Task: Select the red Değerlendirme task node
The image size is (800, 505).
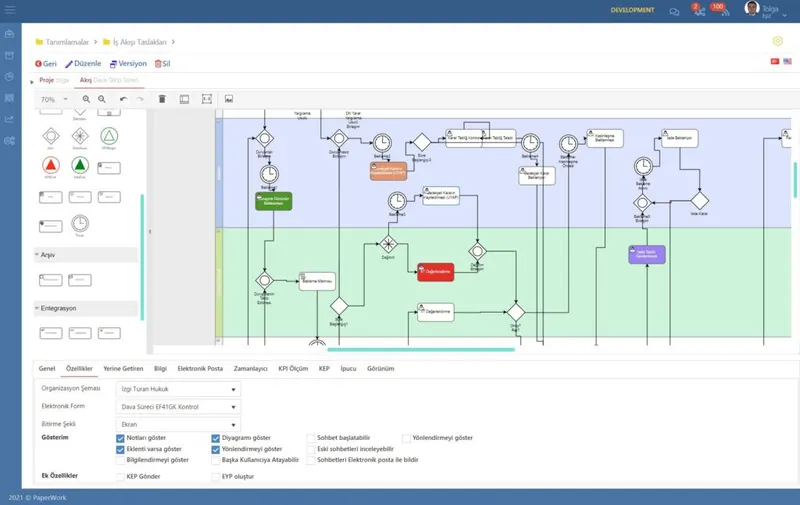Action: tap(435, 272)
